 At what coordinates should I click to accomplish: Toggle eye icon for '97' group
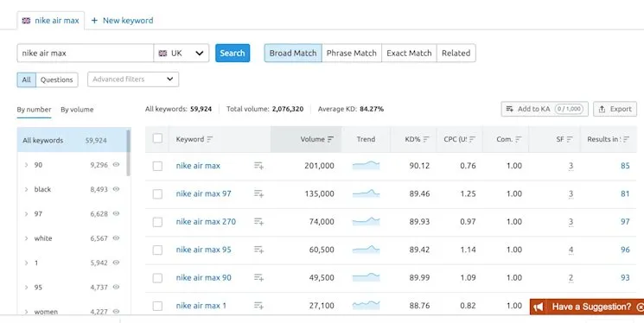pos(116,213)
